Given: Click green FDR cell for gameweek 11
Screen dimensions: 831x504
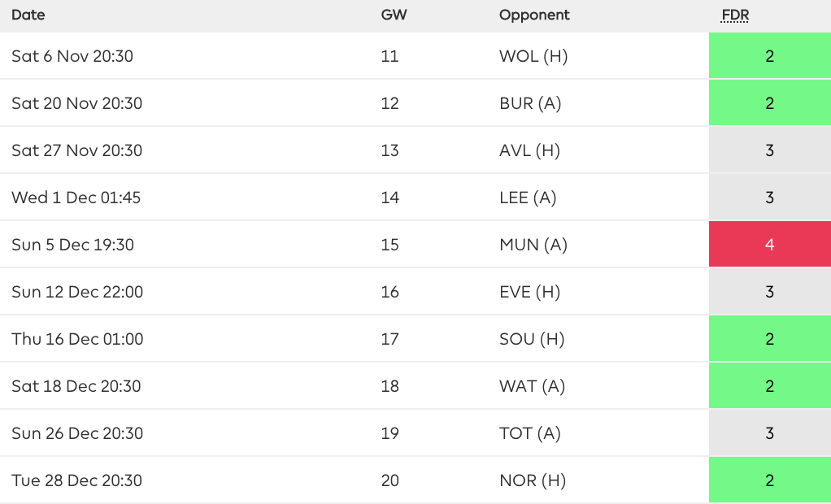Looking at the screenshot, I should tap(769, 56).
